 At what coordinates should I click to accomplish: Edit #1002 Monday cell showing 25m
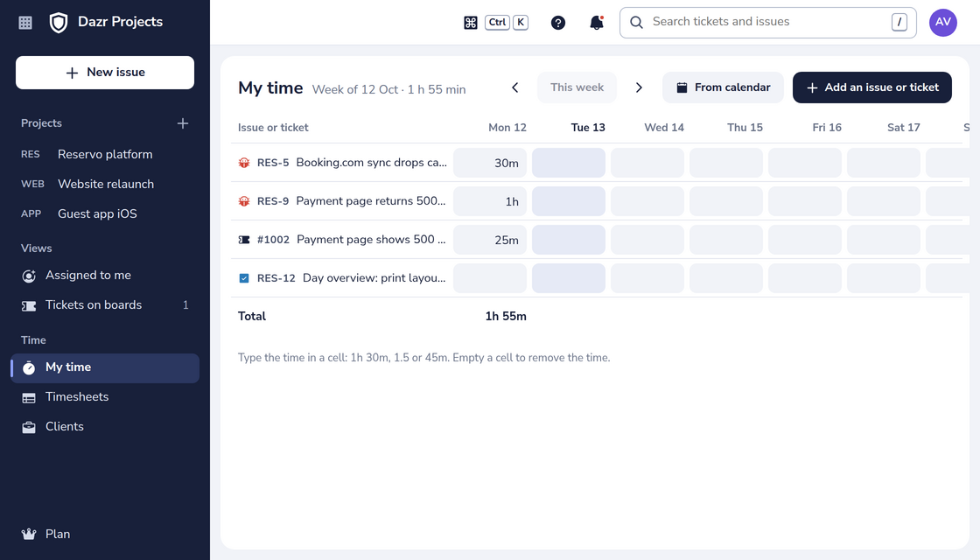click(x=490, y=240)
